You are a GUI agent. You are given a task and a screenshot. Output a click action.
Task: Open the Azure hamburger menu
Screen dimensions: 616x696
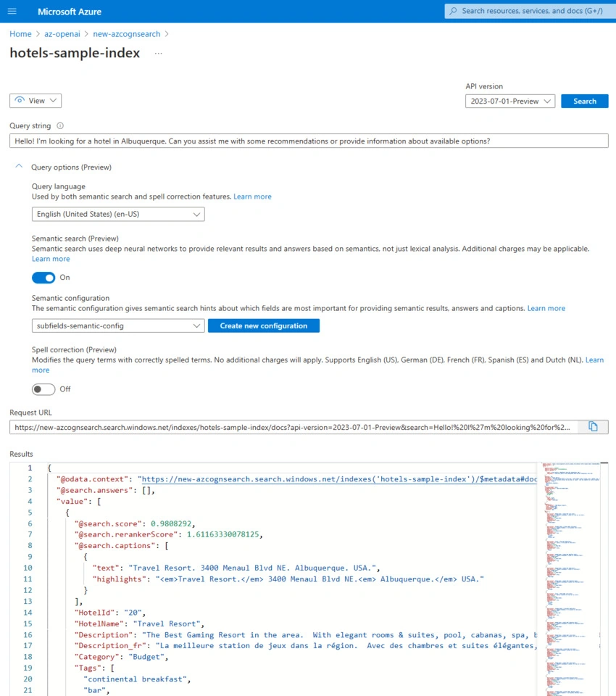[12, 11]
